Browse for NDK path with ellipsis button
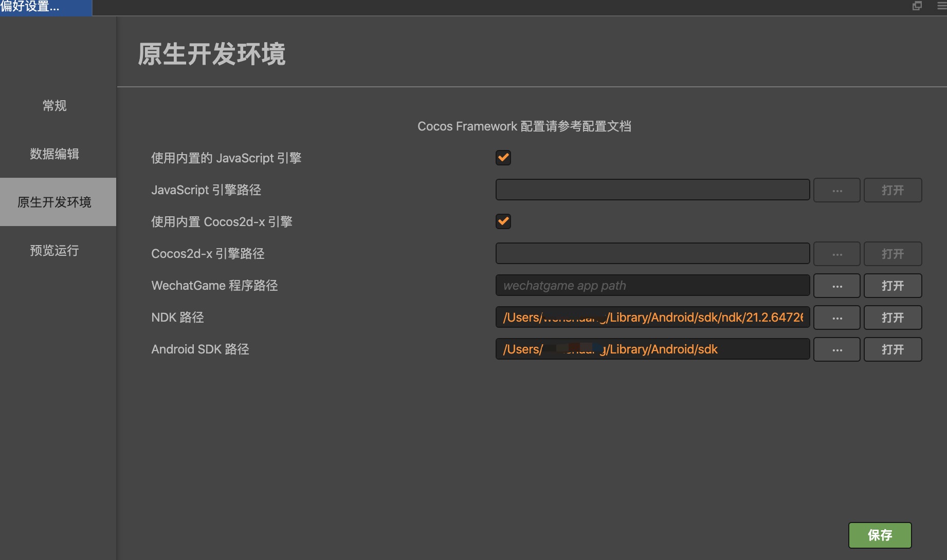The image size is (947, 560). pyautogui.click(x=836, y=318)
